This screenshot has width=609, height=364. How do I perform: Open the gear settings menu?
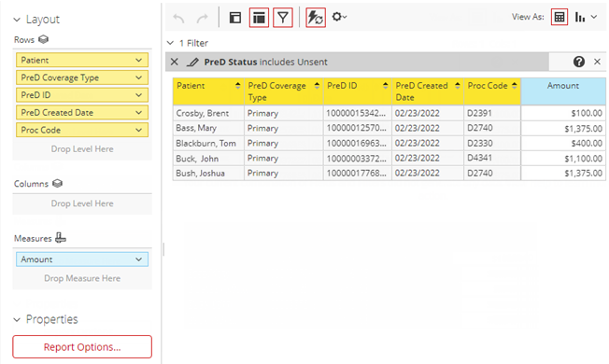pyautogui.click(x=339, y=17)
